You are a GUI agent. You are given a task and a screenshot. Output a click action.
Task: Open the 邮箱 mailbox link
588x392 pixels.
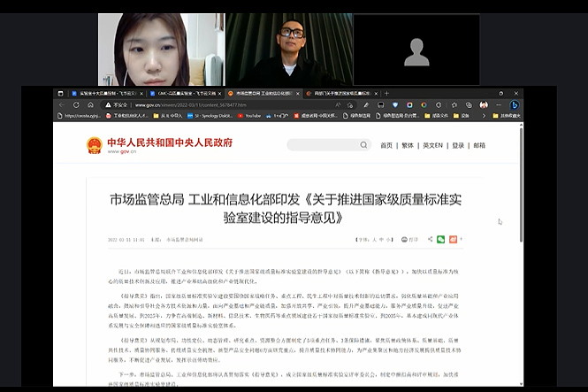tap(479, 145)
